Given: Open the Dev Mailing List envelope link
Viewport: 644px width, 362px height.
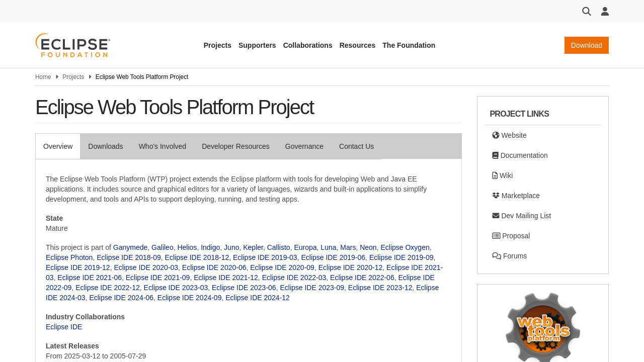Looking at the screenshot, I should 521,216.
